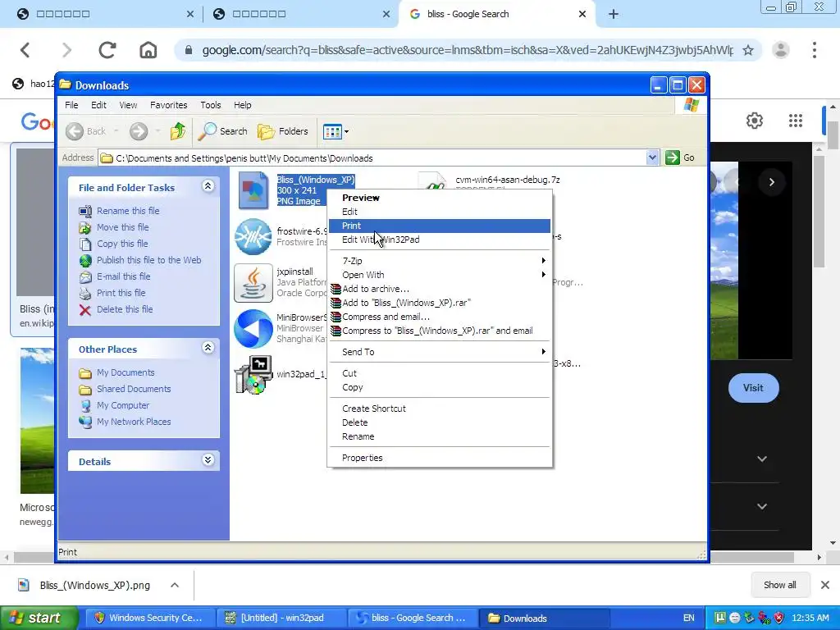Click the green Go button
This screenshot has width=840, height=630.
click(680, 157)
